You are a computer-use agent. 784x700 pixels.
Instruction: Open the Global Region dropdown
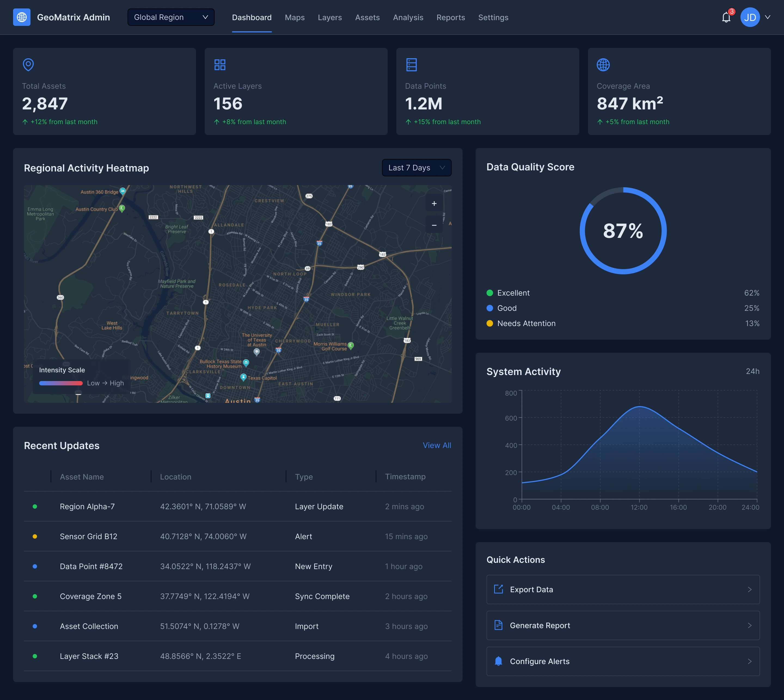coord(171,17)
